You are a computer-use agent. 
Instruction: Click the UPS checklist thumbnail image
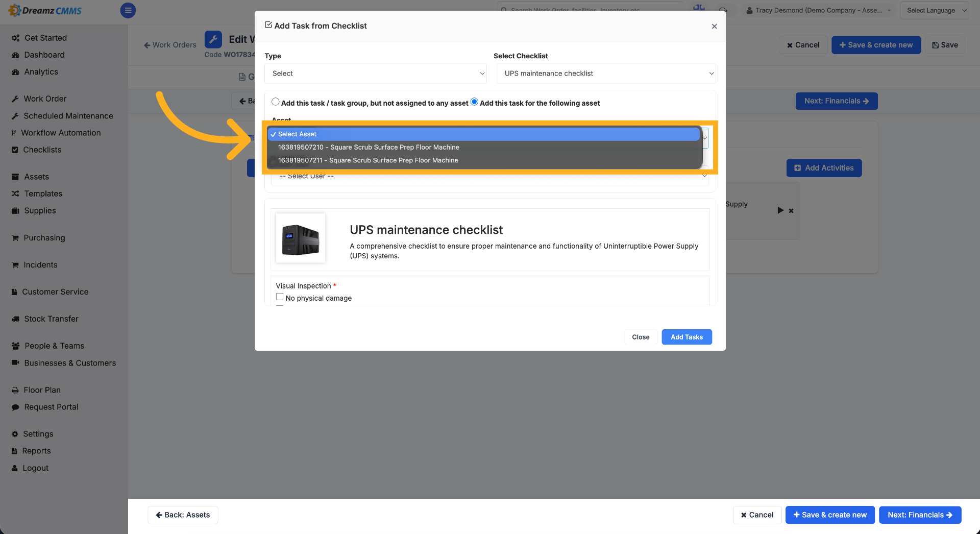pyautogui.click(x=301, y=238)
